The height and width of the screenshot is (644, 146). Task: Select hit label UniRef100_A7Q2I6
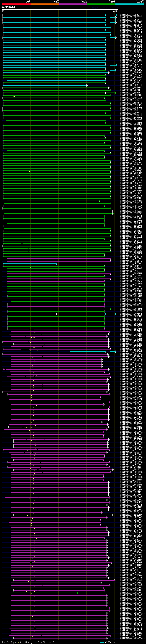point(131,100)
